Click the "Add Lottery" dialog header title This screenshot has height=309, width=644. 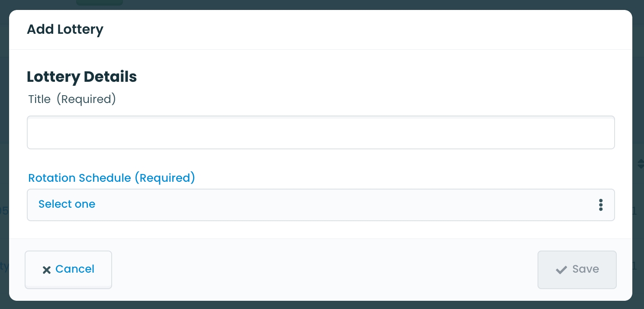click(65, 29)
